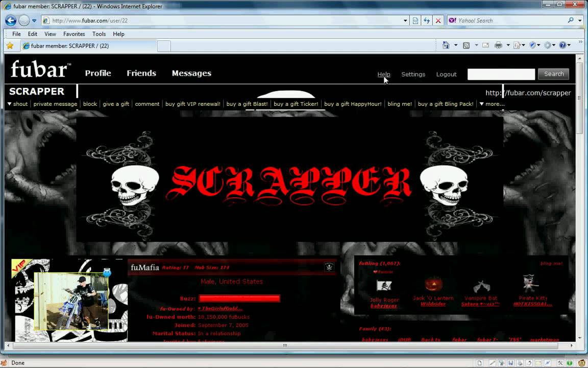Click the Wildrider user link
Viewport: 588px width, 368px height.
(433, 304)
